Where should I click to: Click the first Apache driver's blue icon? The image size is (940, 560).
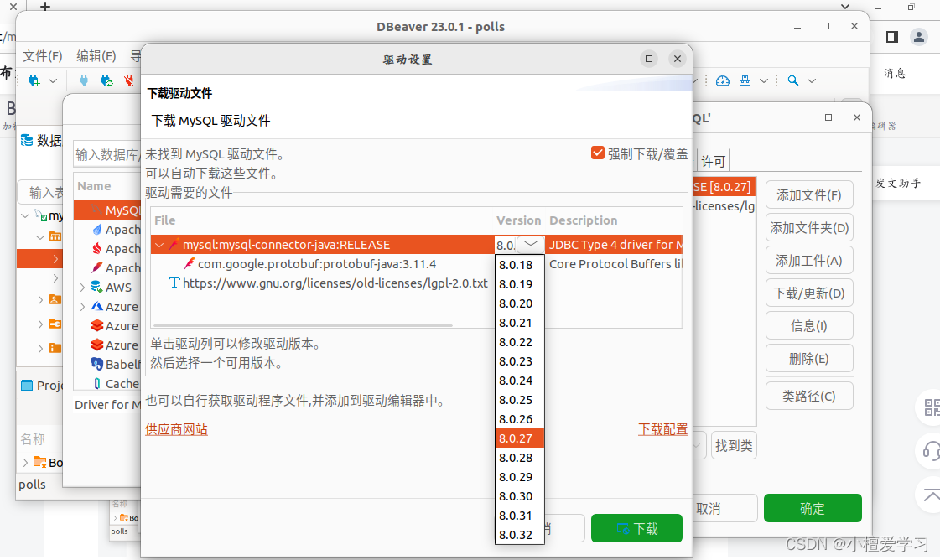(x=97, y=229)
